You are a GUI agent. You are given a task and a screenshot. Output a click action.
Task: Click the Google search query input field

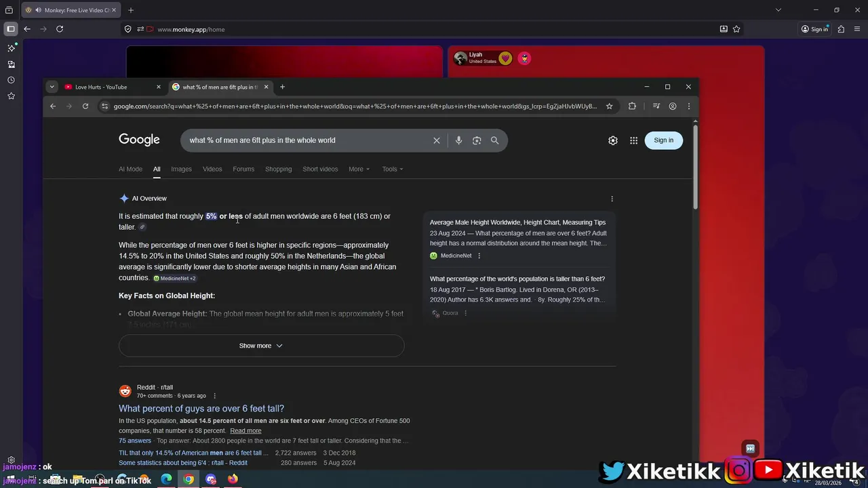(x=309, y=140)
